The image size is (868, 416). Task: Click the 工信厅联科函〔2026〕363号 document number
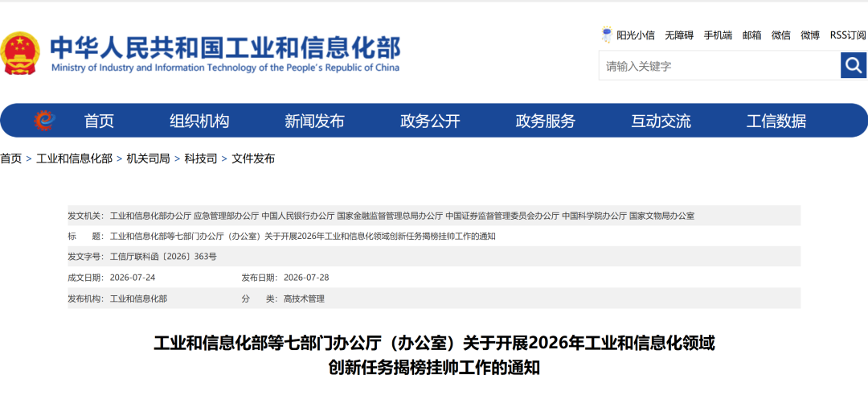pos(163,257)
